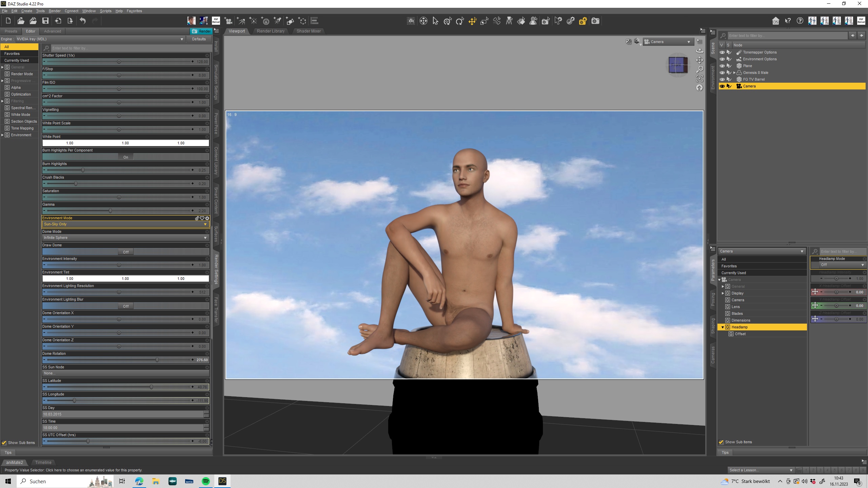
Task: Open the Environment Mode dropdown
Action: [x=125, y=224]
